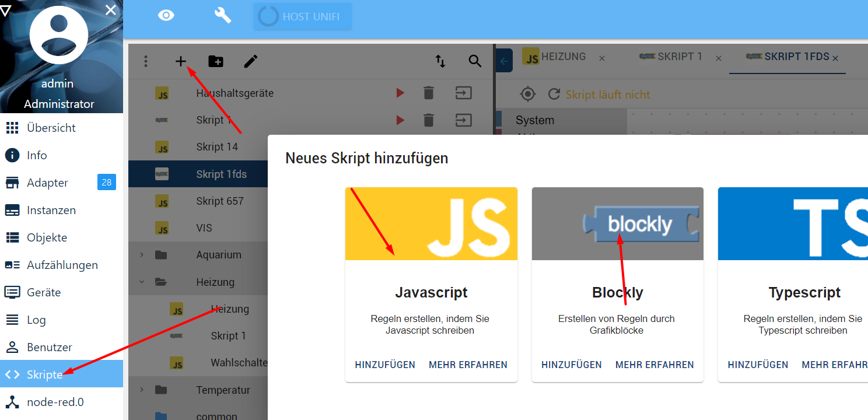Click the add new folder icon
The width and height of the screenshot is (868, 420).
[216, 61]
